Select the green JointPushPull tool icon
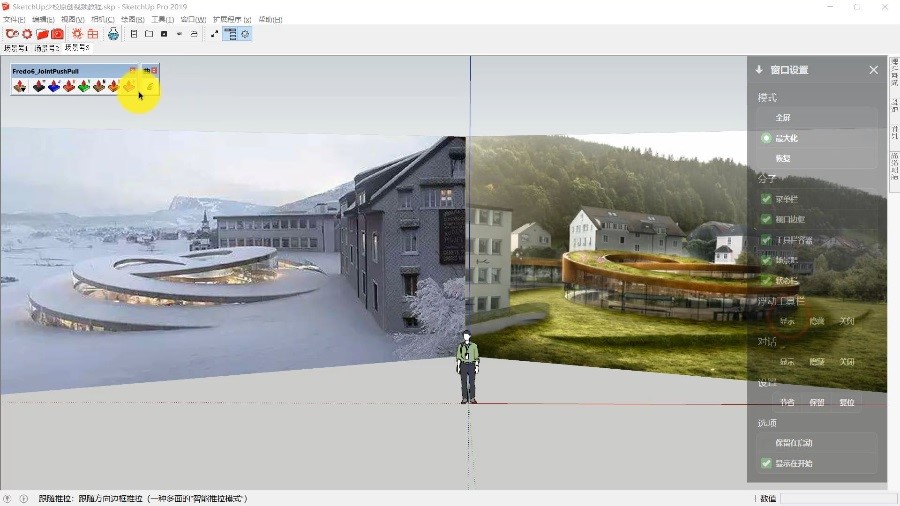 (84, 86)
